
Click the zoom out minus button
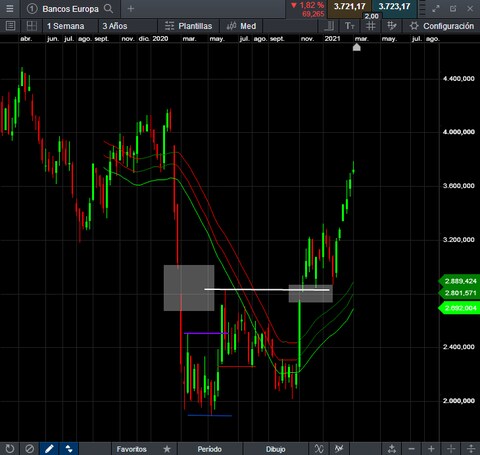click(x=411, y=449)
